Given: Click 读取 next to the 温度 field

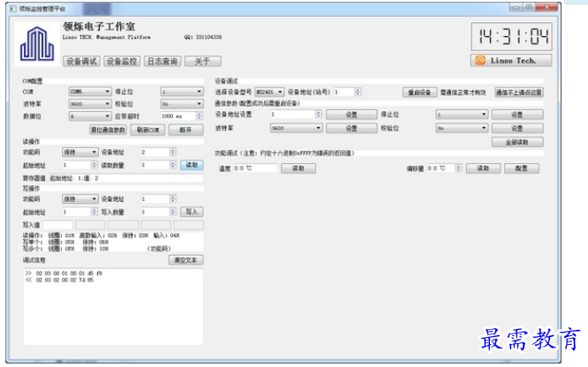Looking at the screenshot, I should [x=298, y=169].
